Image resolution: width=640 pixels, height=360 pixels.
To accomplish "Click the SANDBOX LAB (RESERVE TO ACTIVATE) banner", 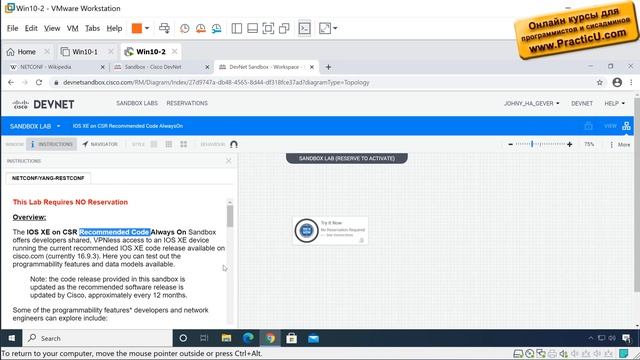I will pyautogui.click(x=347, y=158).
